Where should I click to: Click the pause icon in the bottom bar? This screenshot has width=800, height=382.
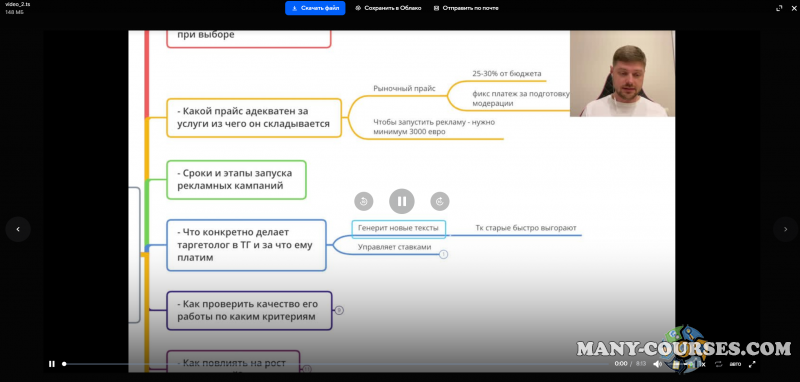click(52, 364)
